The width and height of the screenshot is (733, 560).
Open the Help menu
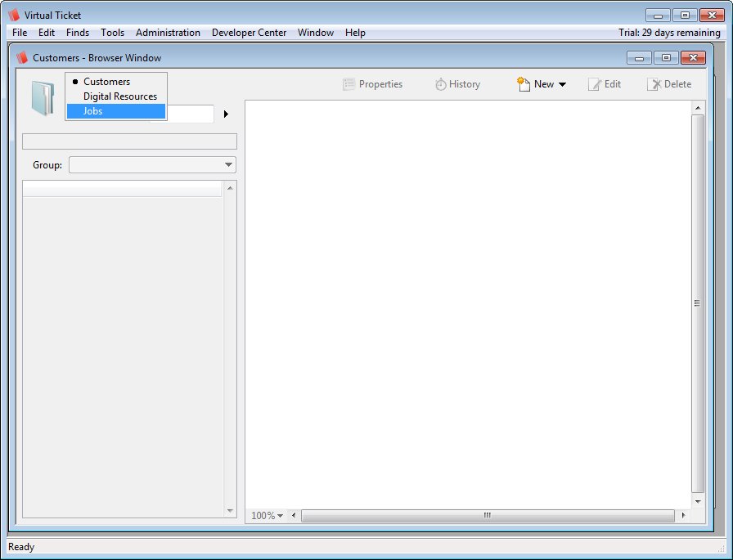(355, 33)
